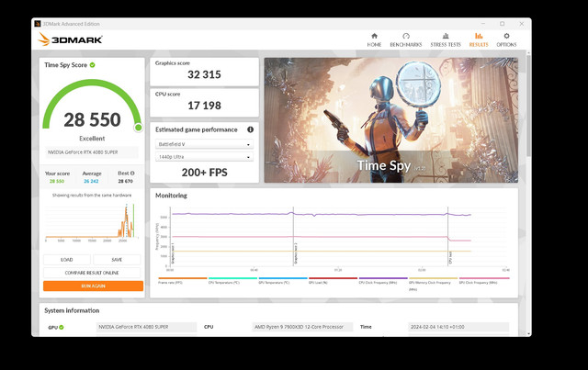Toggle Frame rate (FPS) legend series
This screenshot has height=370, width=588.
[182, 280]
